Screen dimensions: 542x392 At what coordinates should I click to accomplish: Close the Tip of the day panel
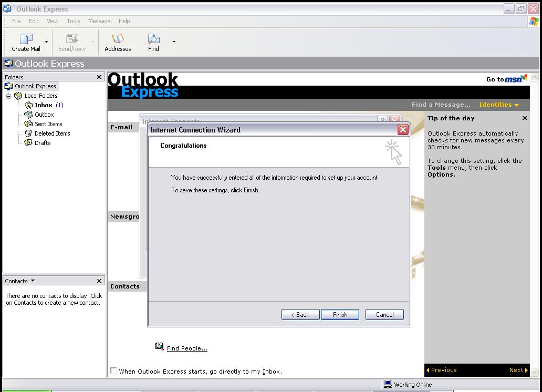[x=524, y=118]
